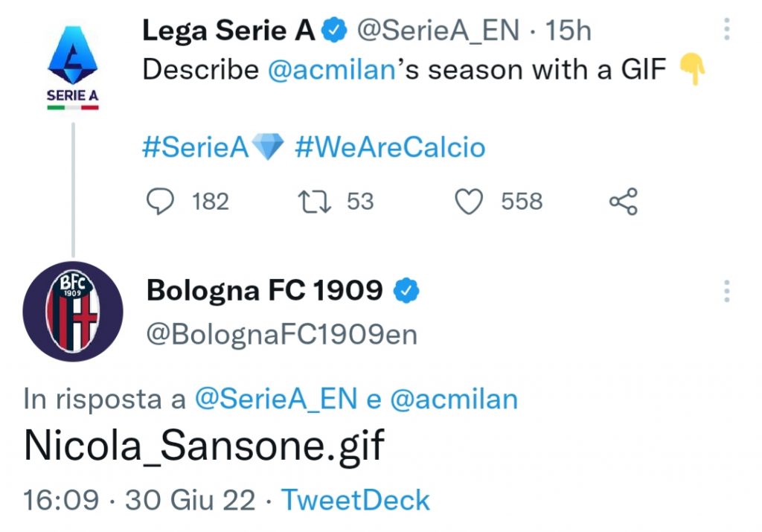Open the reply icon on Serie A tweet
Viewport: 762px width, 532px height.
161,200
